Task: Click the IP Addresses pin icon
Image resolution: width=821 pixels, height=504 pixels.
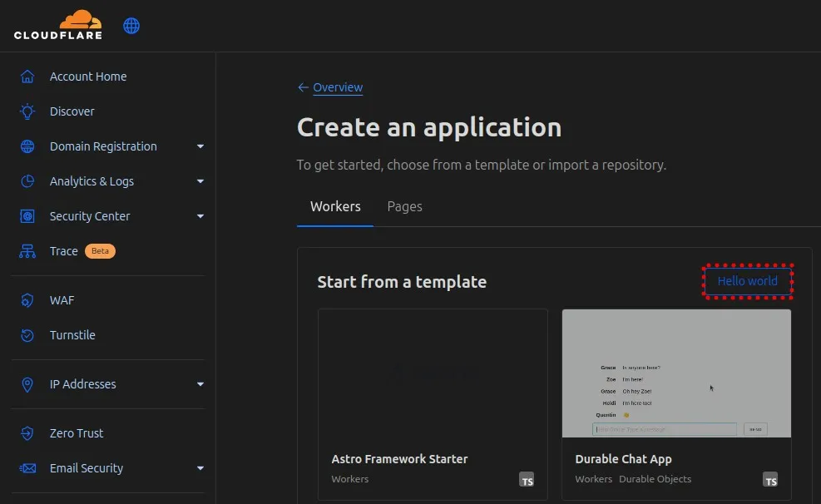Action: 27,384
